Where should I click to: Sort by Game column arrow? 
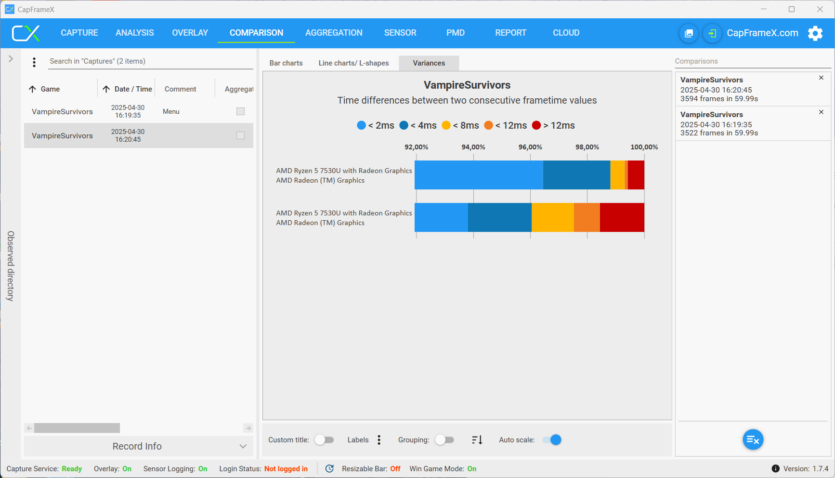32,89
